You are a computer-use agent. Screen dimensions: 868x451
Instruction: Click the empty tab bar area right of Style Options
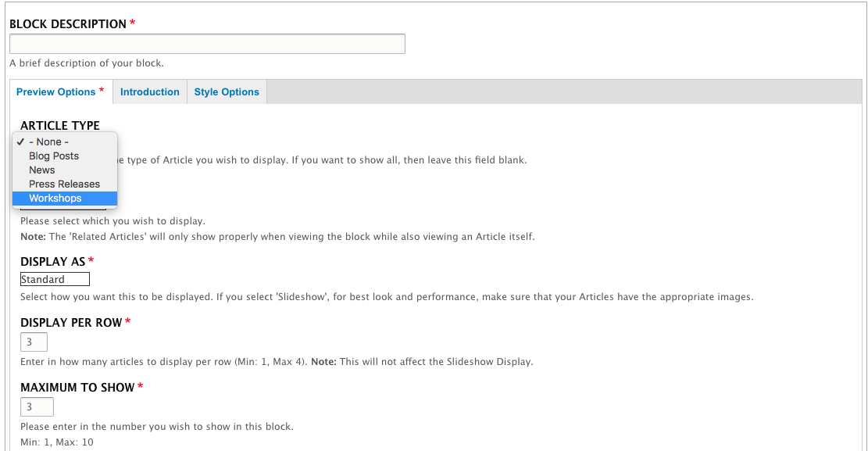563,92
